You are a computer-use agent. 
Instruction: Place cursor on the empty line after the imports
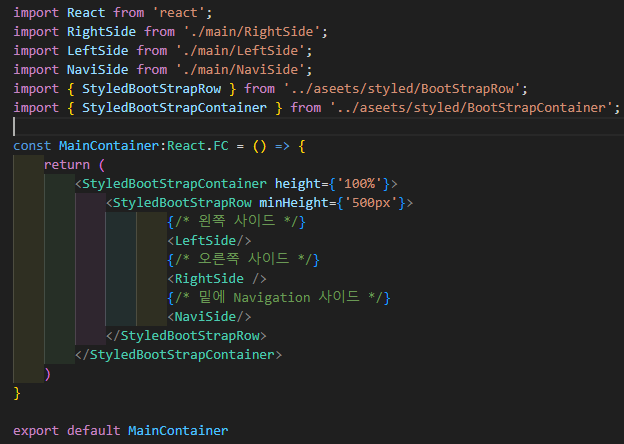[318, 127]
